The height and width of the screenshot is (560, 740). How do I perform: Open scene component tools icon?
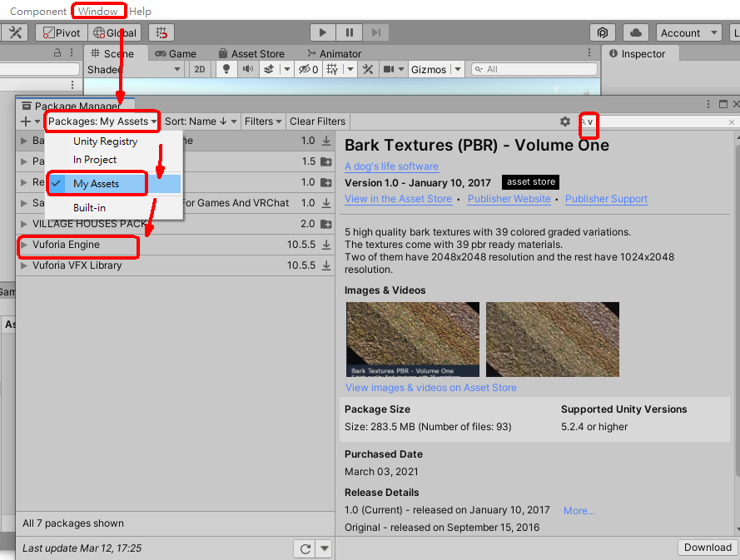(368, 69)
